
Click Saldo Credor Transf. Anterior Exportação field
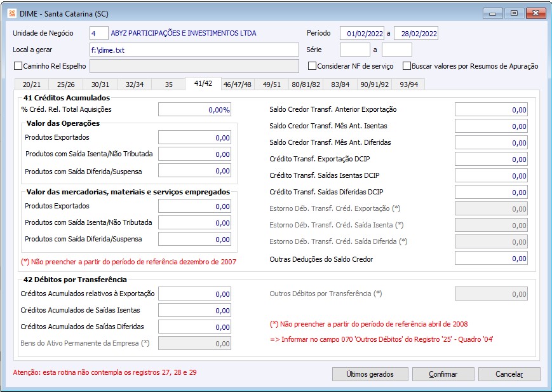click(x=491, y=109)
